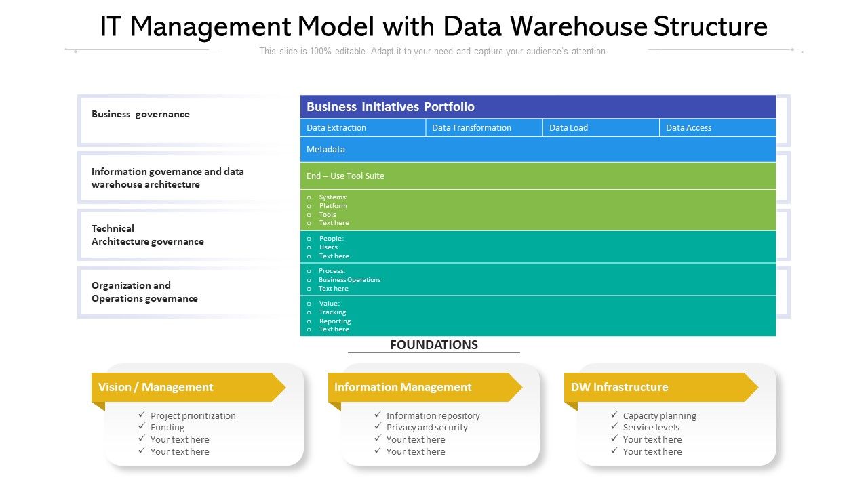Image resolution: width=868 pixels, height=488 pixels.
Task: Select the 'Business Initiatives Portfolio' header bar
Action: [538, 106]
